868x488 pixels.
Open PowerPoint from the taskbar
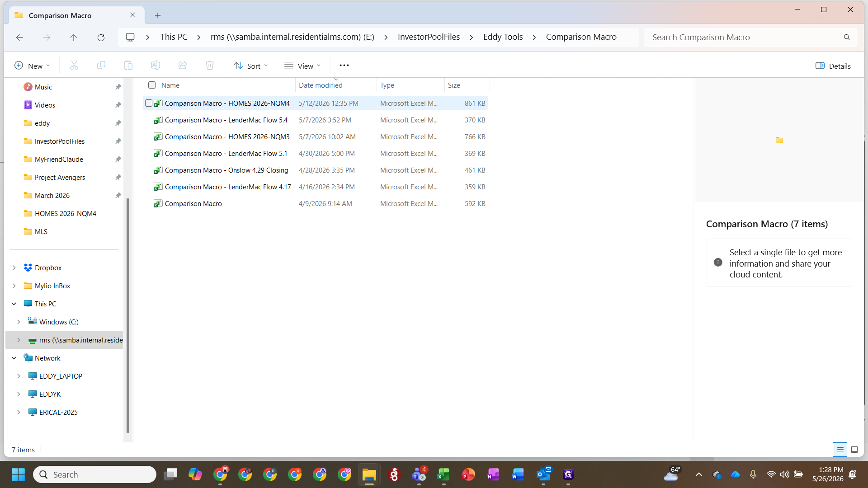(468, 474)
